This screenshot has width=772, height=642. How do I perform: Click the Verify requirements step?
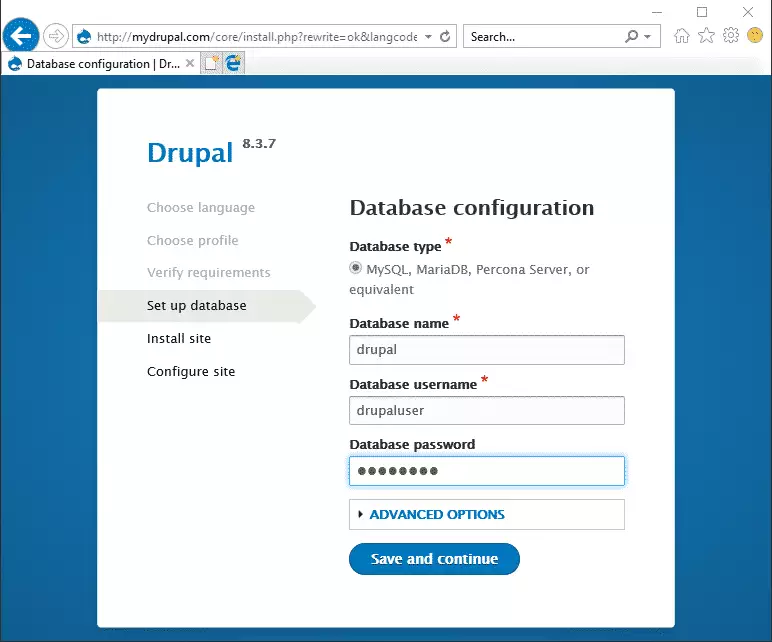209,273
